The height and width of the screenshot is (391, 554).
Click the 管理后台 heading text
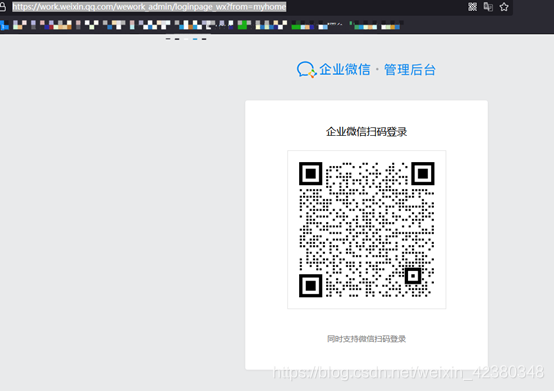click(x=410, y=70)
